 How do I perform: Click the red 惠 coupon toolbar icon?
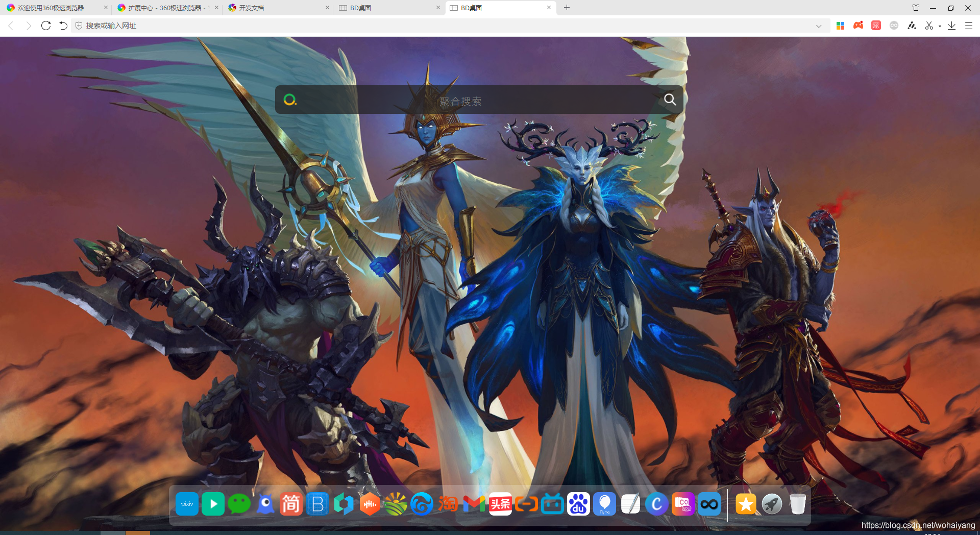876,26
